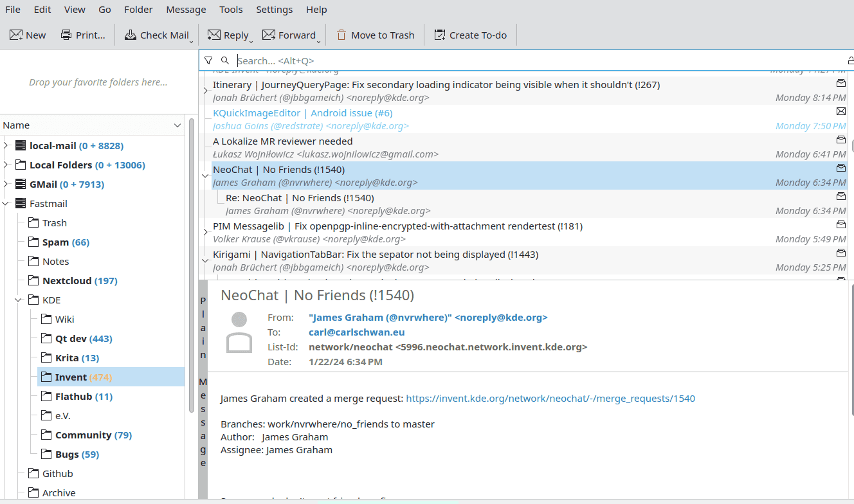854x504 pixels.
Task: Click the Move to Trash bin icon
Action: point(341,35)
